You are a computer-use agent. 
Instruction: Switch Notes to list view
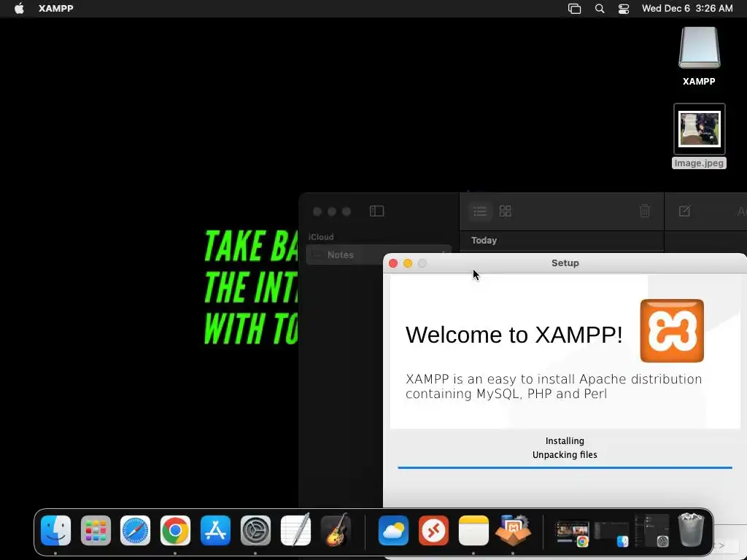point(480,211)
